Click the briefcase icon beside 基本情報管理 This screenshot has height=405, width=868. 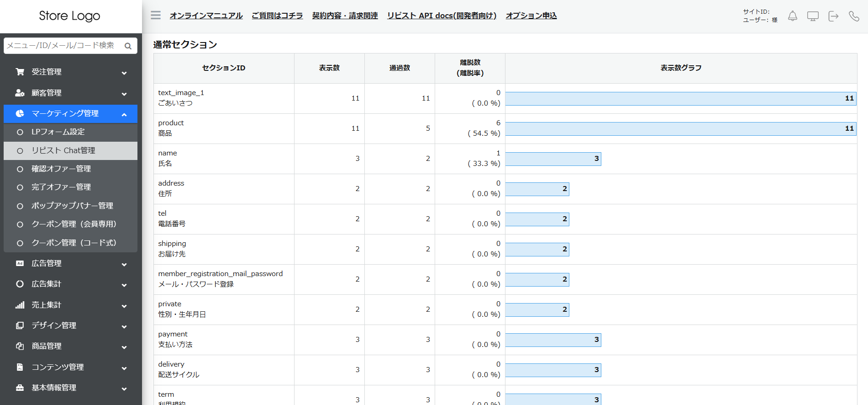[20, 388]
